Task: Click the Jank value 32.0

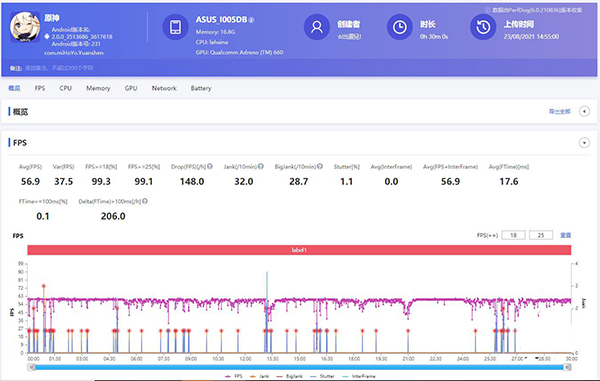Action: click(x=244, y=181)
